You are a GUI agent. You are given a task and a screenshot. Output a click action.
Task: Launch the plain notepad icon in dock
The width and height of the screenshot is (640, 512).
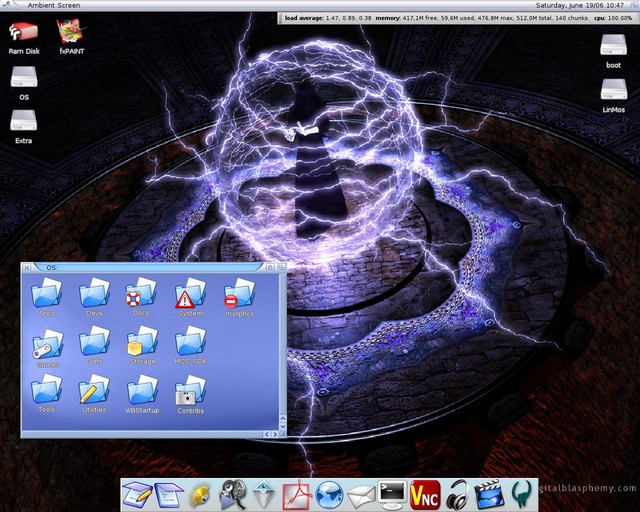click(169, 495)
